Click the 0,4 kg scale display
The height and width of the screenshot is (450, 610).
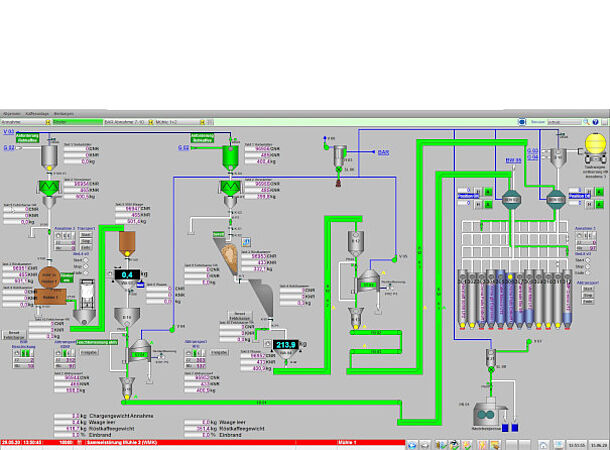tap(127, 275)
